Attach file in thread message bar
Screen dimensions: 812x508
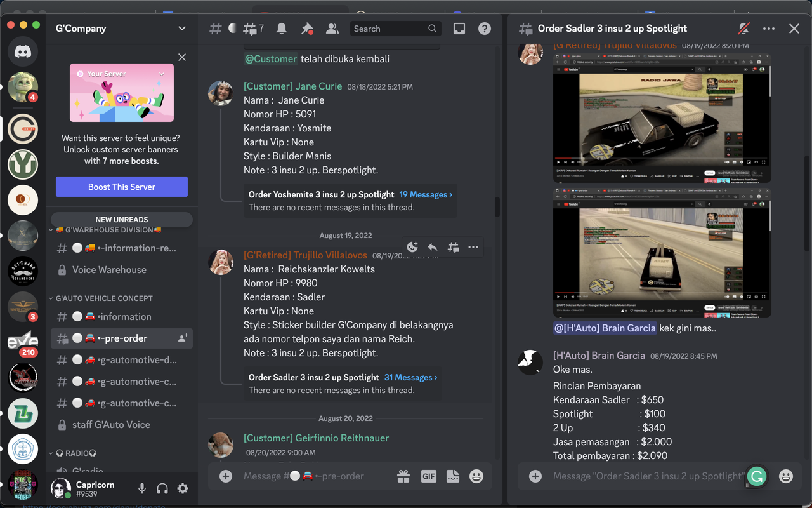[535, 476]
